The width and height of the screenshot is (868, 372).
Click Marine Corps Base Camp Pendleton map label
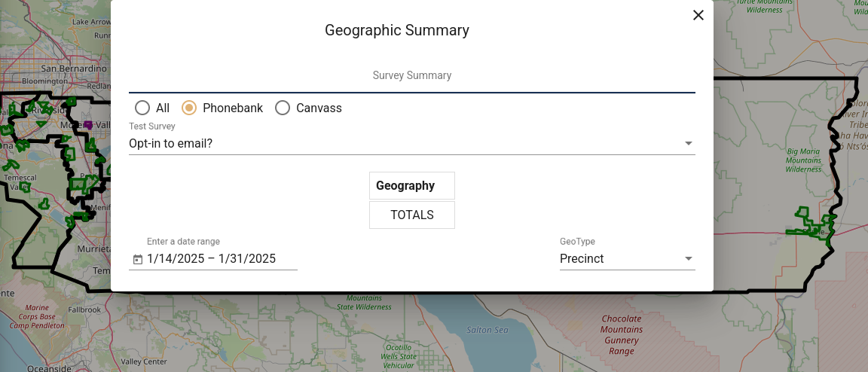click(x=37, y=316)
